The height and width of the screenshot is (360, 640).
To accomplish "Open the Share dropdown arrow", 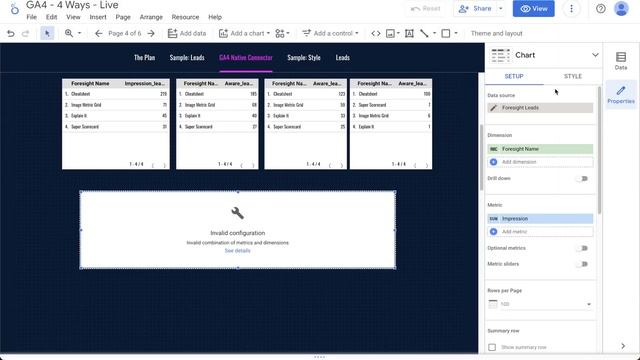I will [x=501, y=9].
